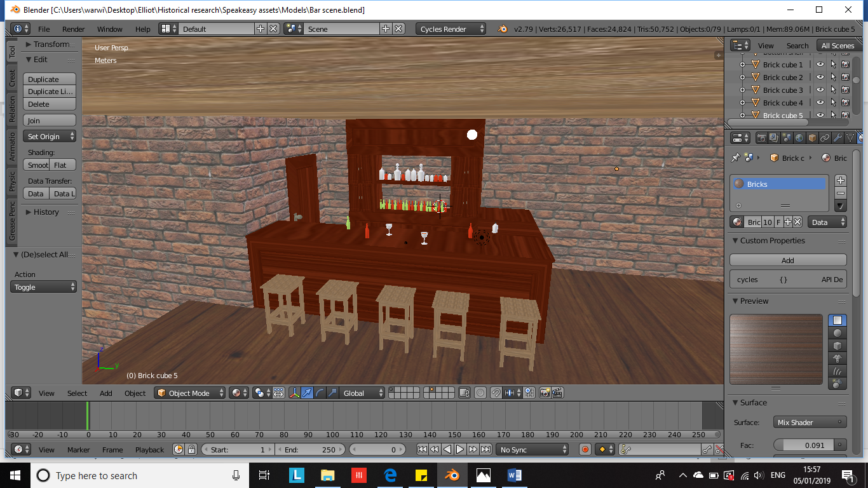Select the sphere preview shape icon
The height and width of the screenshot is (488, 868).
coord(837,333)
